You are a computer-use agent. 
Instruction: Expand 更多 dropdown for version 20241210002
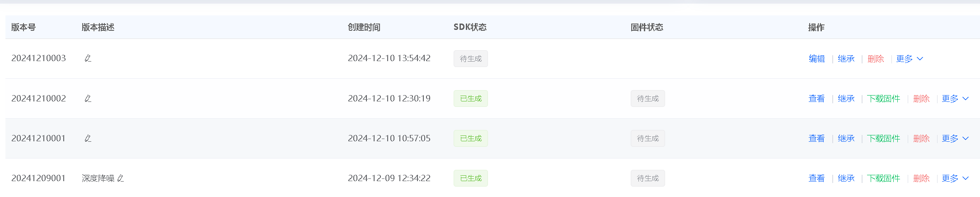click(x=955, y=99)
